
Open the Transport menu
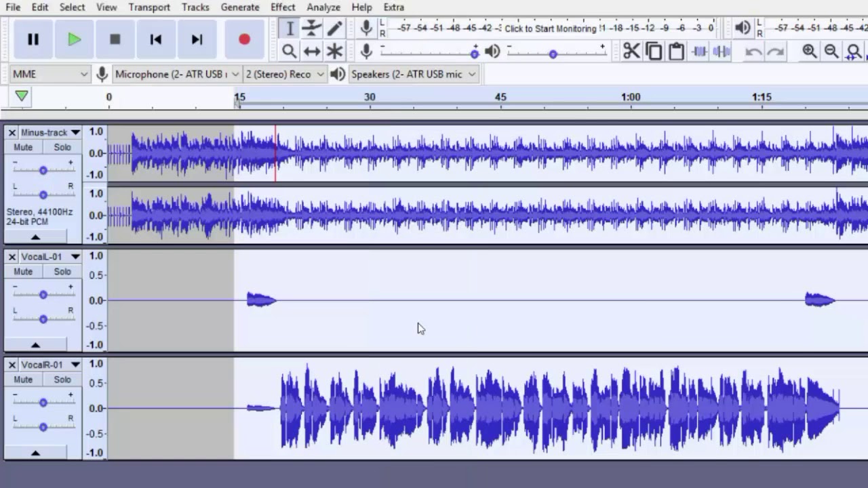(149, 7)
